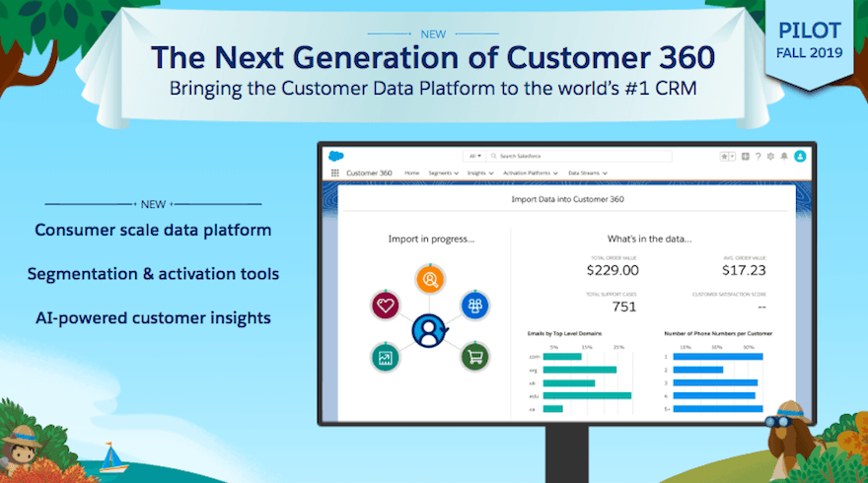The height and width of the screenshot is (483, 868).
Task: Open the Help question mark icon
Action: (x=758, y=156)
